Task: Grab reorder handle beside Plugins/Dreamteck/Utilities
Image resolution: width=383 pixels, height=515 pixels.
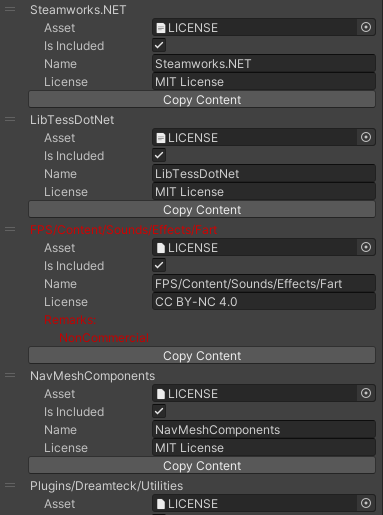Action: (x=10, y=485)
